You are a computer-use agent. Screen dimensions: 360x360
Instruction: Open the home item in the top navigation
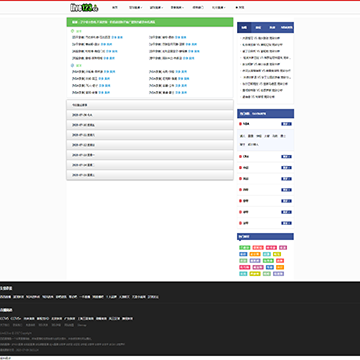(115, 7)
